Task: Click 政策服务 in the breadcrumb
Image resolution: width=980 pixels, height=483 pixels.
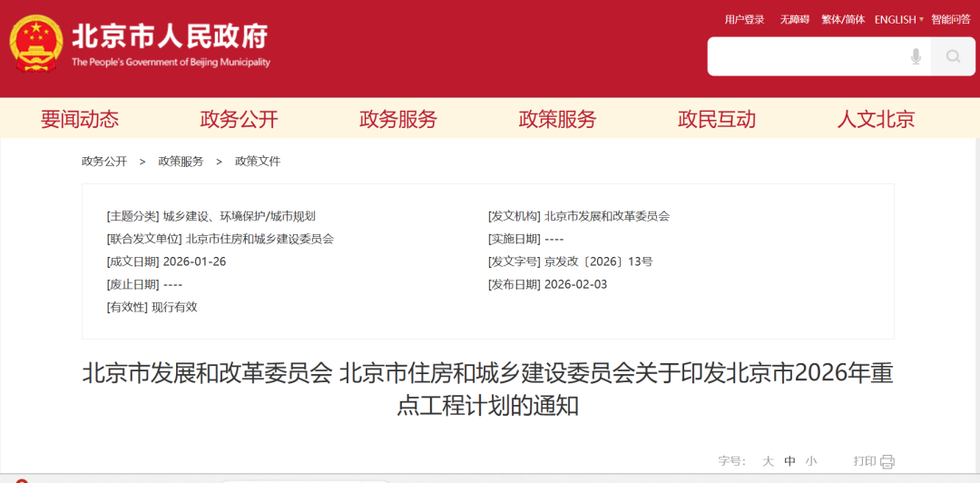Action: pyautogui.click(x=181, y=162)
